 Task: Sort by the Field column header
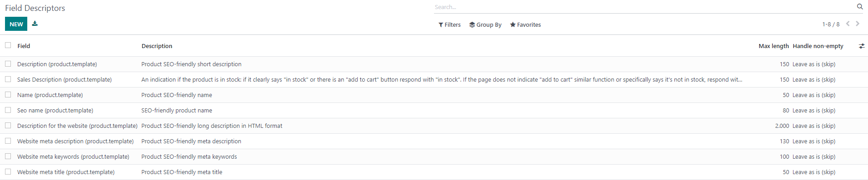[24, 46]
